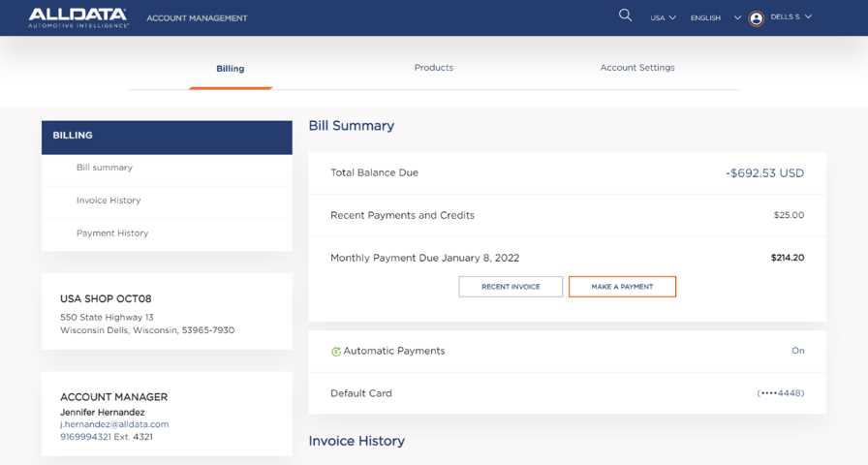This screenshot has height=465, width=868.
Task: Click the $214.20 monthly payment amount
Action: pyautogui.click(x=788, y=258)
